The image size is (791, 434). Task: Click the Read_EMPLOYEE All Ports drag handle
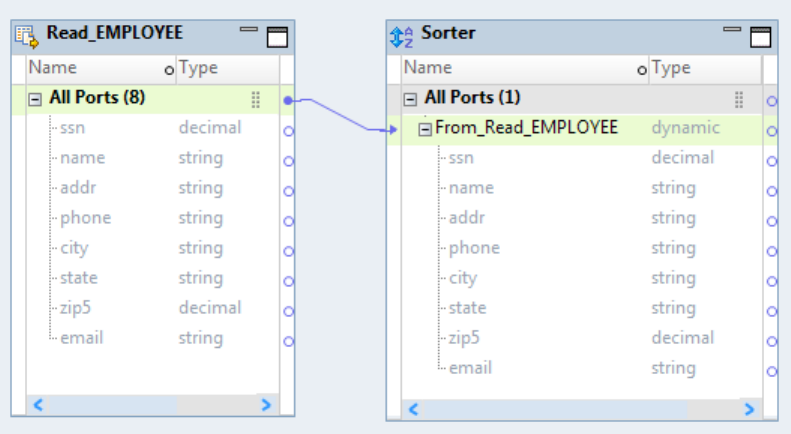coord(256,99)
